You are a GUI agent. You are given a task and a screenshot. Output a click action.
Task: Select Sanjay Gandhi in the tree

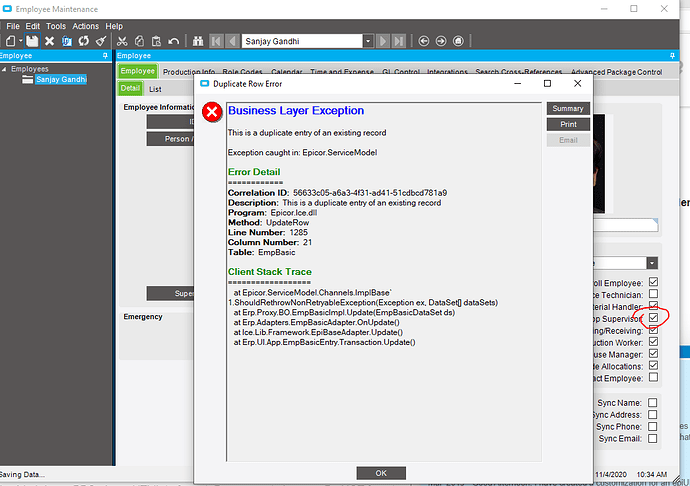tap(62, 80)
